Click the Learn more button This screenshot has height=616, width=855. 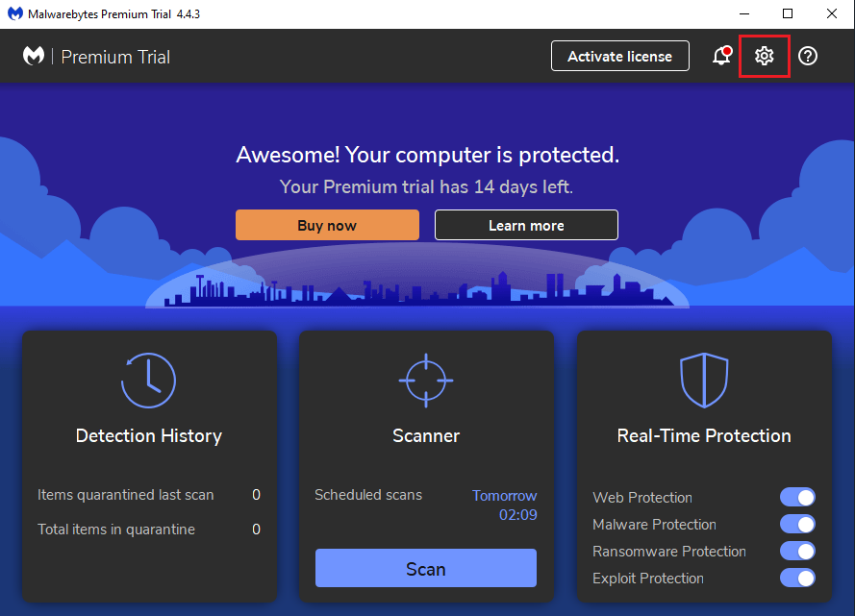pos(526,225)
